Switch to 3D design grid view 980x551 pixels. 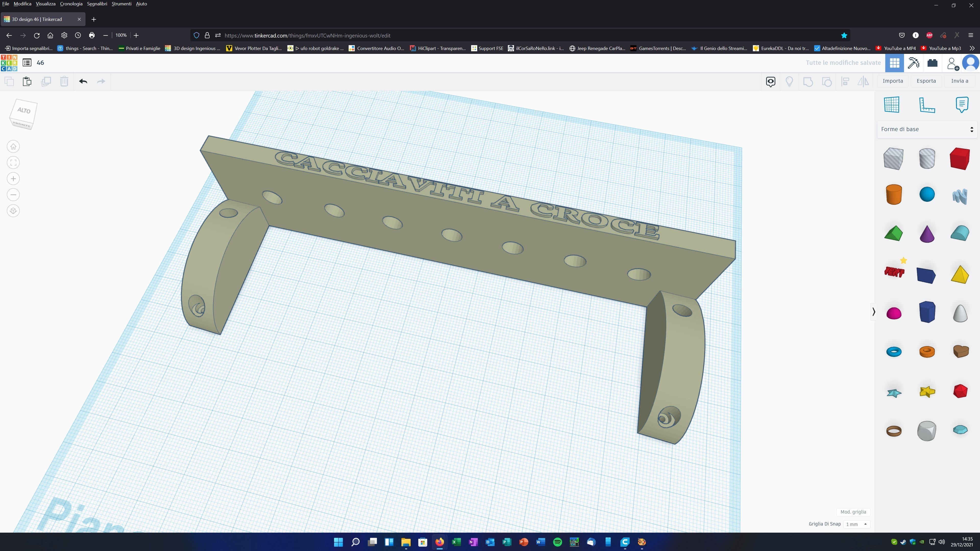(895, 63)
